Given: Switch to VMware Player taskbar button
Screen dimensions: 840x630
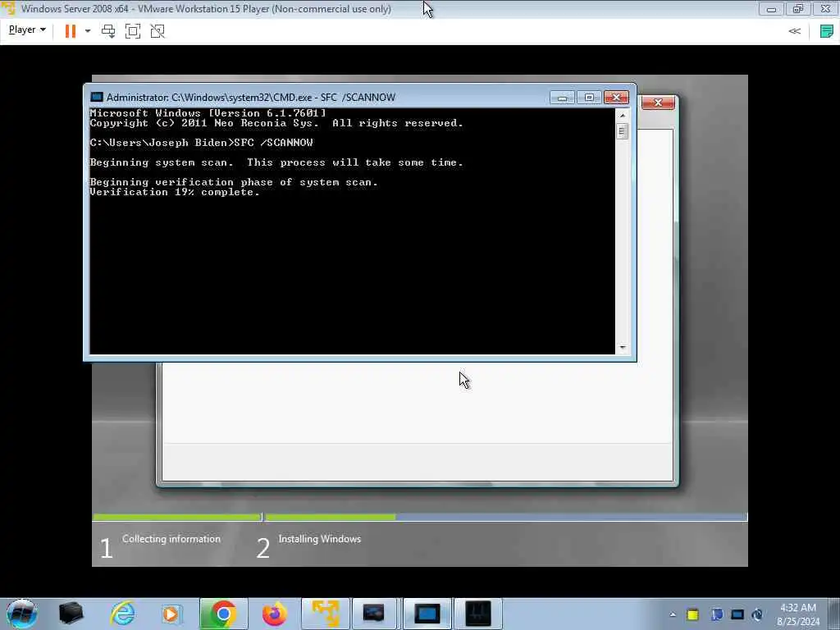Looking at the screenshot, I should (x=326, y=614).
